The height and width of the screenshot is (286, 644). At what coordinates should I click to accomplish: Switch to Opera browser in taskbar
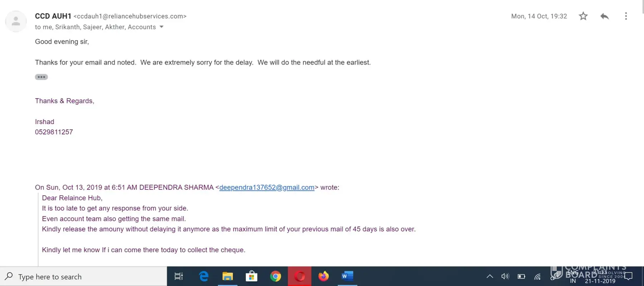(299, 276)
